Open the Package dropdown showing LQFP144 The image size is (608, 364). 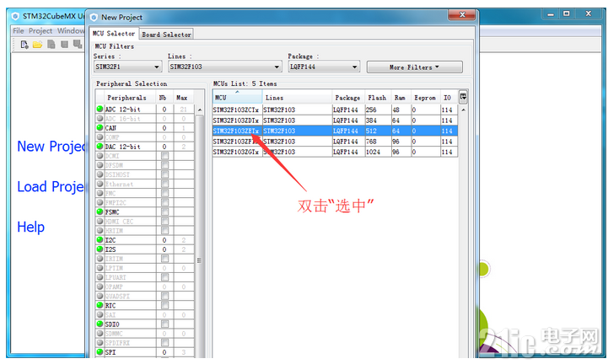(324, 67)
